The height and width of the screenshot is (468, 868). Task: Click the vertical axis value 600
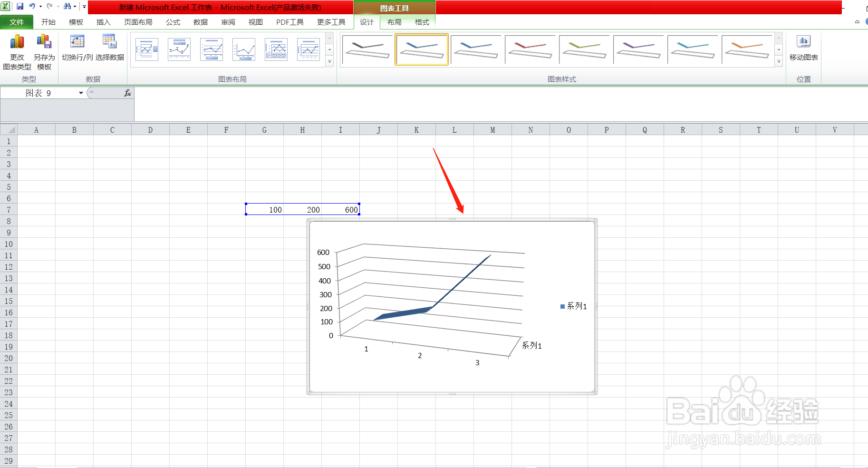pos(323,253)
